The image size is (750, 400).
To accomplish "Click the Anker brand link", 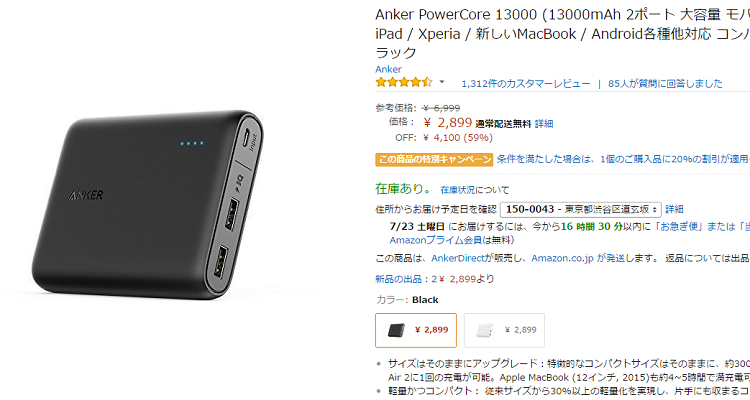I will (x=388, y=69).
